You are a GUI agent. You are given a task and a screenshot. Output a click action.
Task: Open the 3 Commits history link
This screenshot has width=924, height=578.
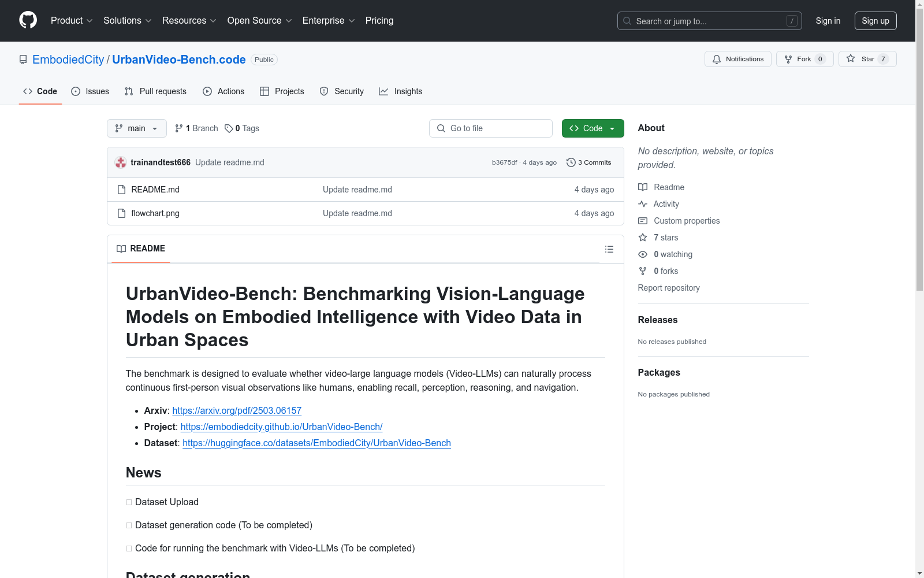coord(589,162)
